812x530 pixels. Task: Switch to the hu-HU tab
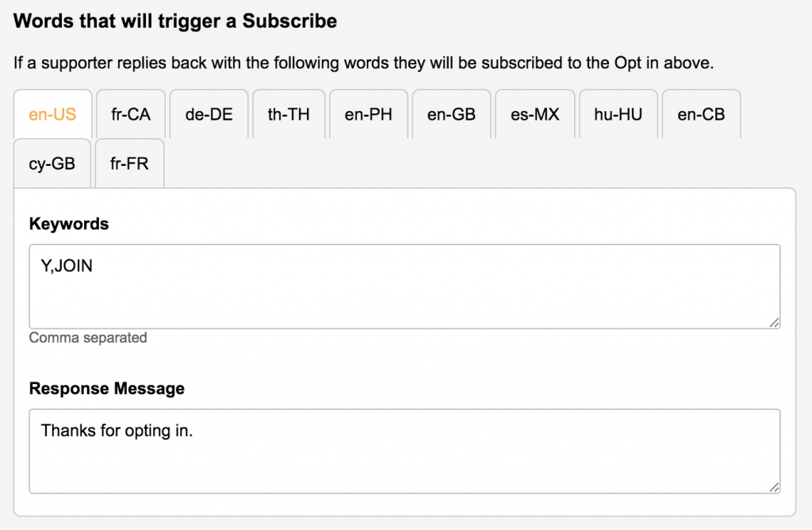point(619,114)
